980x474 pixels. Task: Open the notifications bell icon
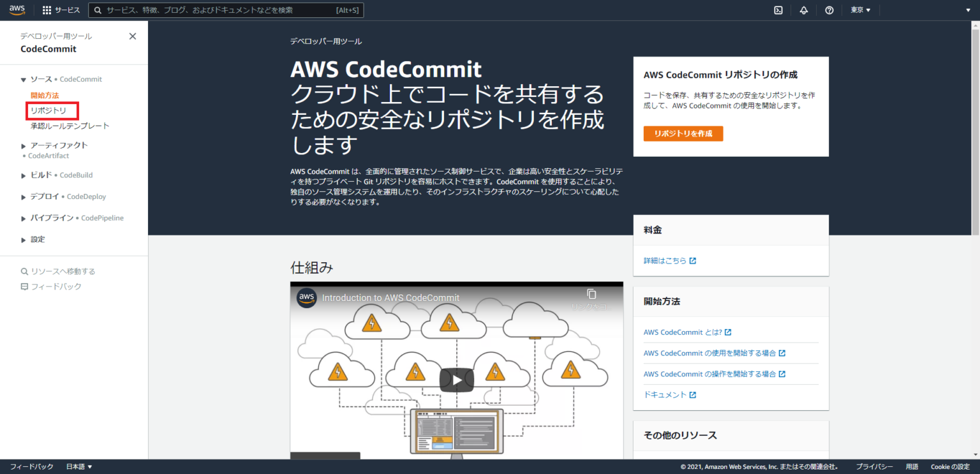(x=804, y=10)
